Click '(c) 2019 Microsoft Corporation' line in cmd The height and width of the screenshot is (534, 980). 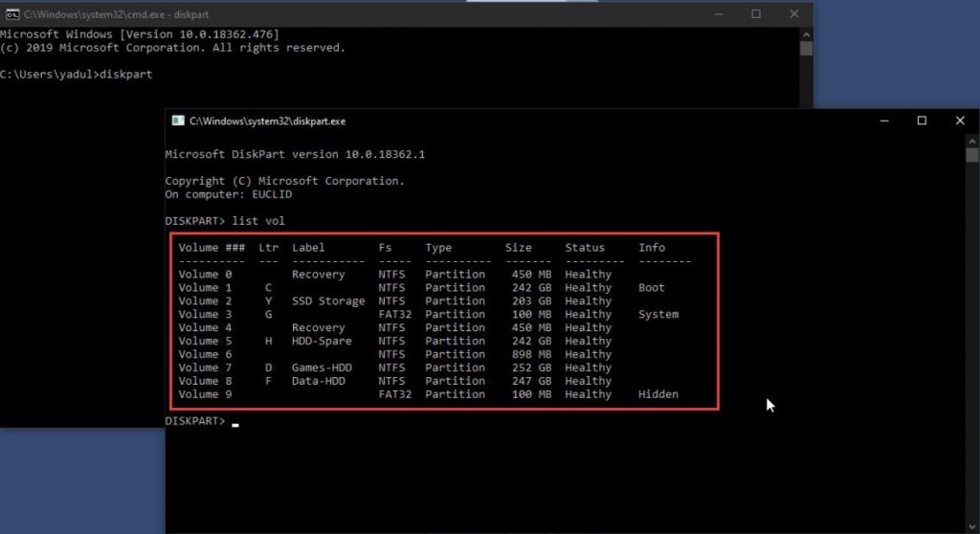point(100,48)
